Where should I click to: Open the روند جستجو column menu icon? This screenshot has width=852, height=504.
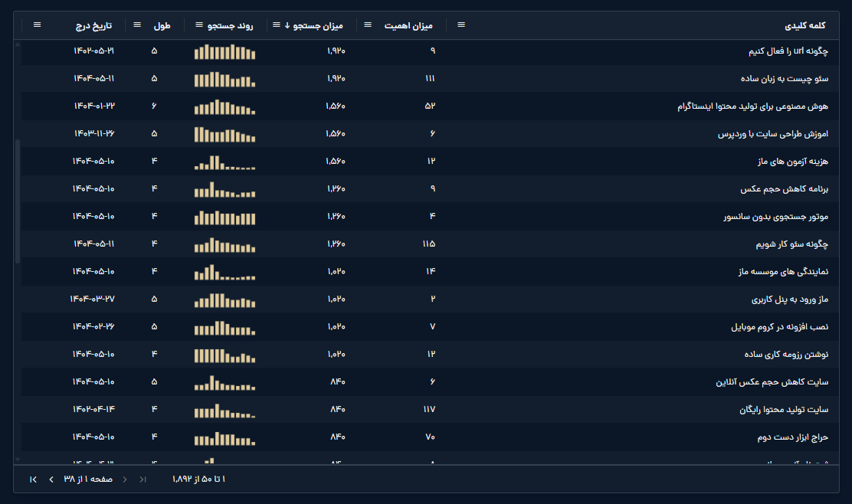pyautogui.click(x=199, y=25)
